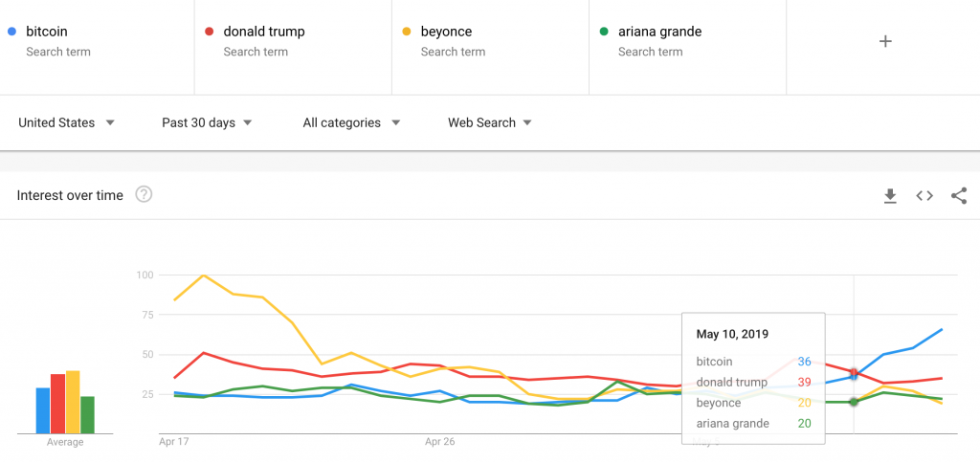Select the ariana grande search term
This screenshot has width=980, height=463.
[687, 41]
